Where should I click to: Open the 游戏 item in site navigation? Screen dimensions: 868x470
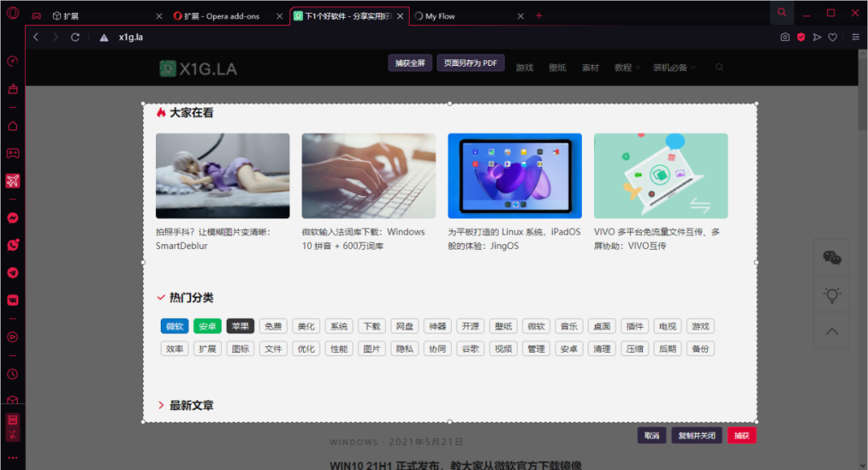pos(524,67)
